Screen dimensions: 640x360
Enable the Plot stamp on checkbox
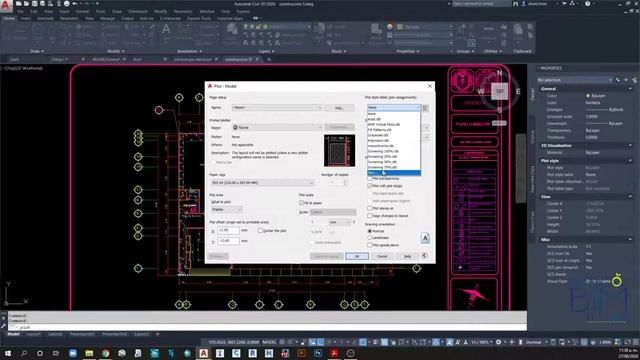click(x=370, y=208)
